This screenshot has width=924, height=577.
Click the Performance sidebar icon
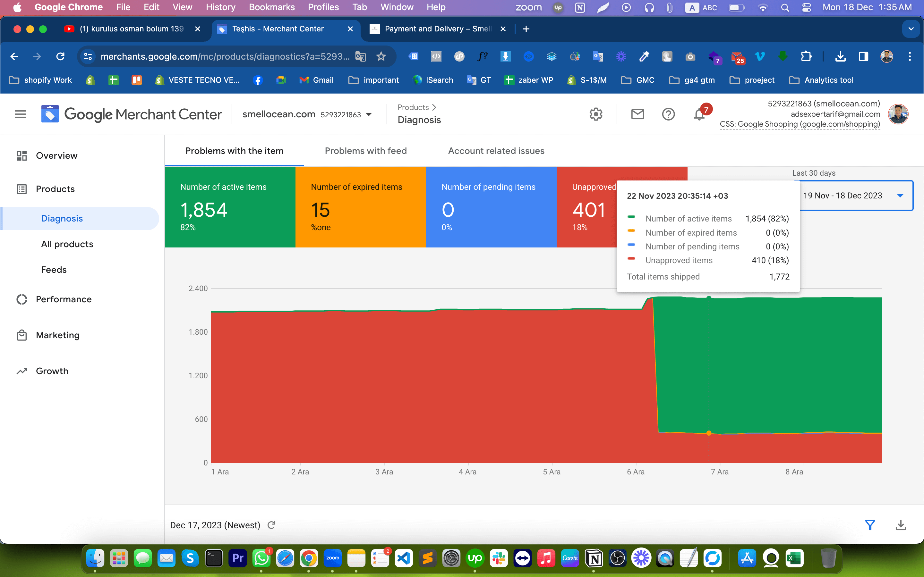click(22, 298)
